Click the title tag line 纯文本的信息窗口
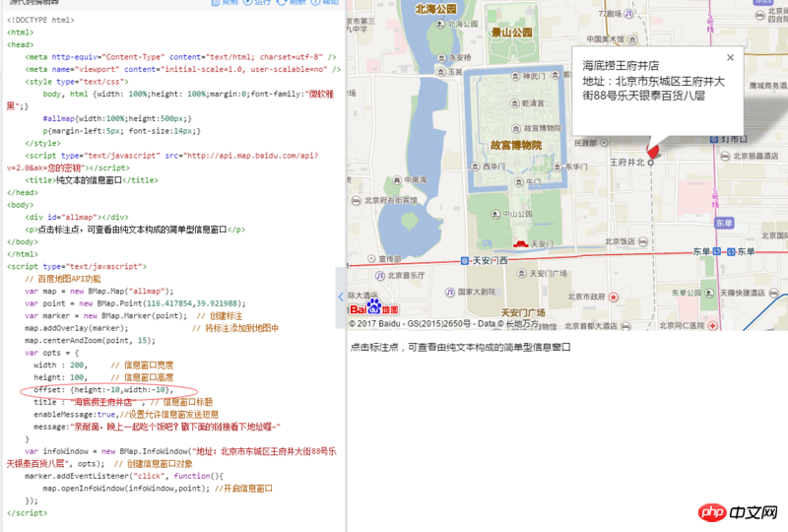 [92, 180]
